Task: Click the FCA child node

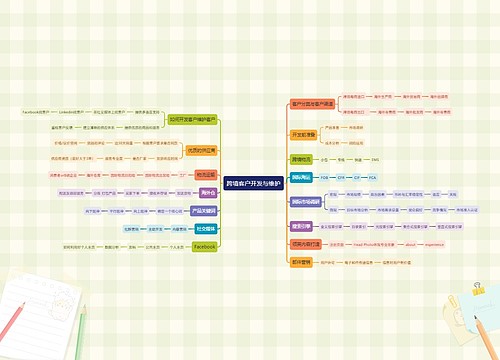Action: (x=372, y=178)
